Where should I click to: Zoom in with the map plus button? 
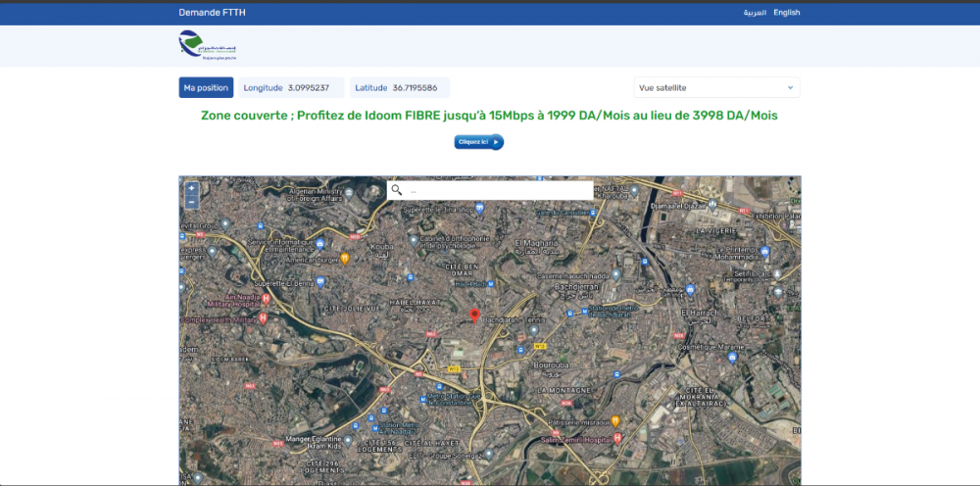191,188
